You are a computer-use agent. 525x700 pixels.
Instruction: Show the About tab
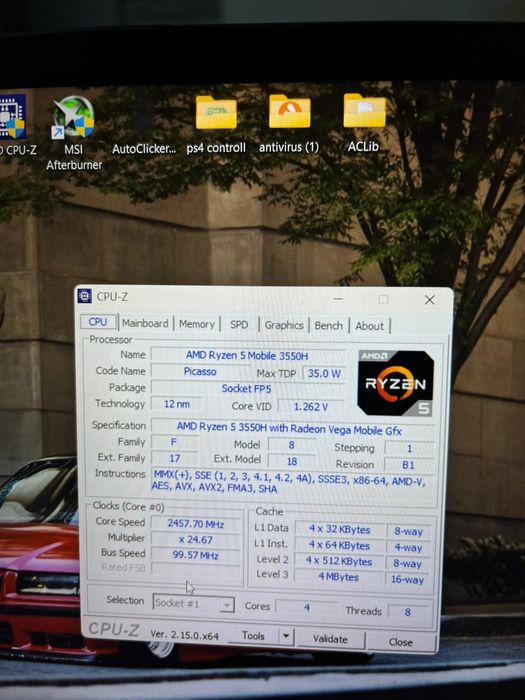click(x=369, y=326)
